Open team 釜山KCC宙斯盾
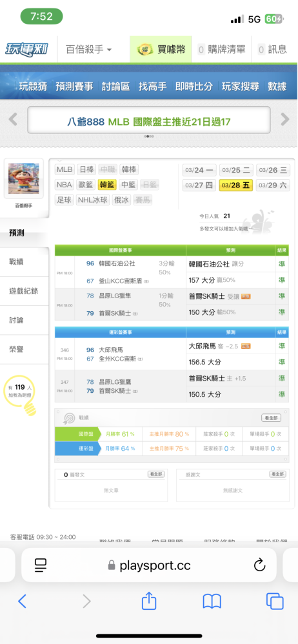Image resolution: width=298 pixels, height=644 pixels. 121,281
